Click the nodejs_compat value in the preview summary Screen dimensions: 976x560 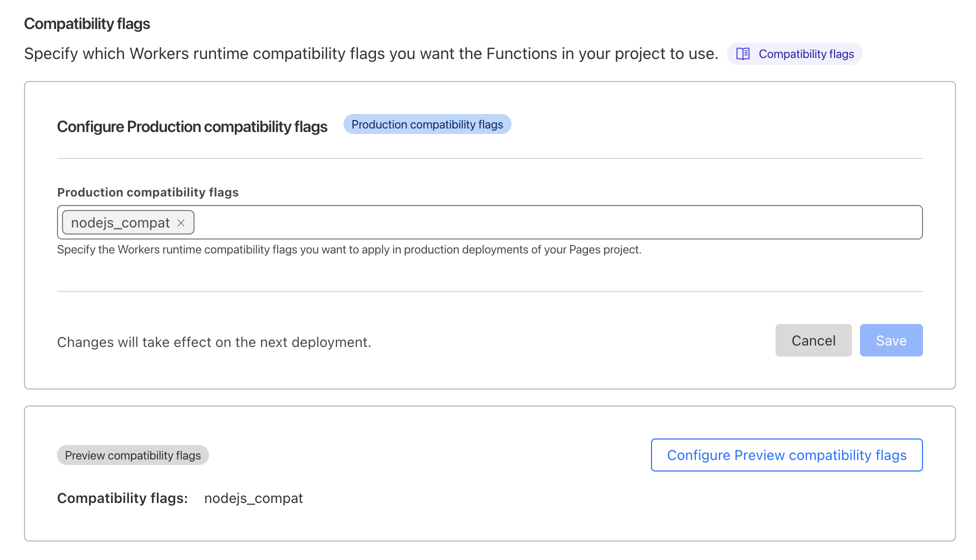(x=253, y=498)
